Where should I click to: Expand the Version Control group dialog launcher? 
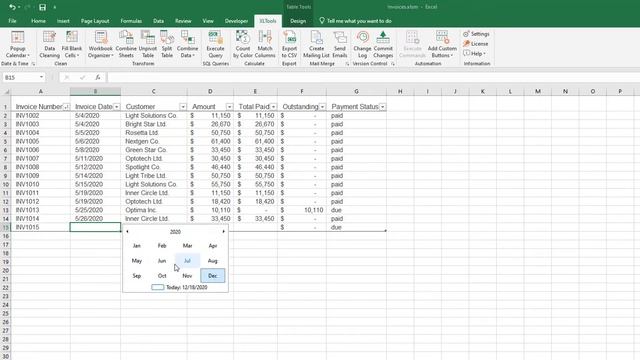point(393,64)
